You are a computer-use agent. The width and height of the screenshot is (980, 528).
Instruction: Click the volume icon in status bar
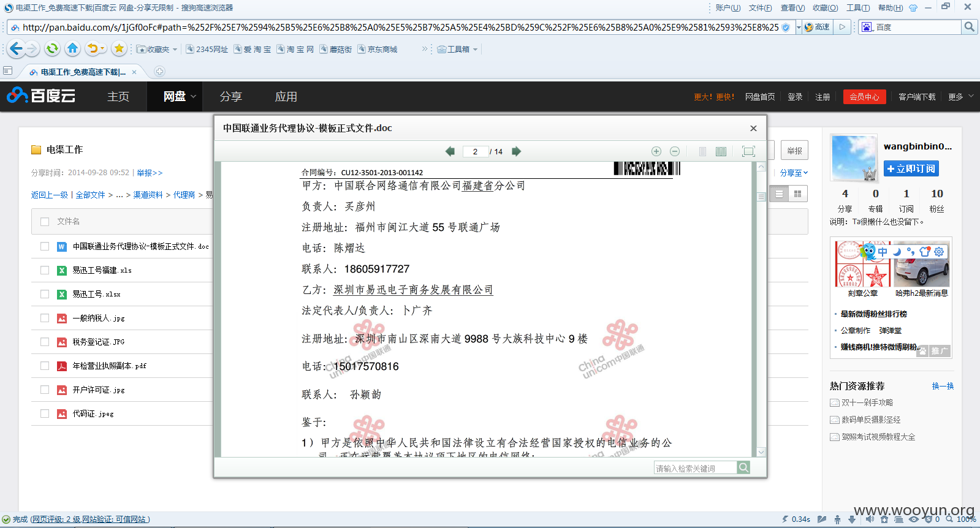870,519
